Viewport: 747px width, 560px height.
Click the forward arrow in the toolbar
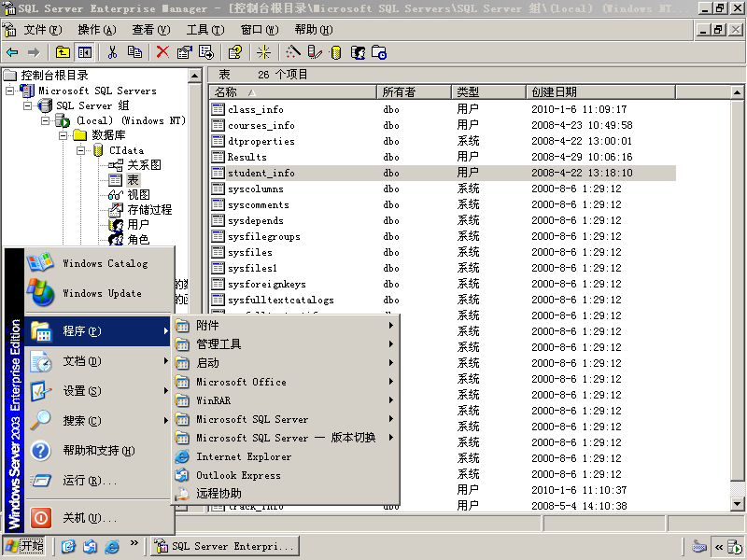[34, 52]
